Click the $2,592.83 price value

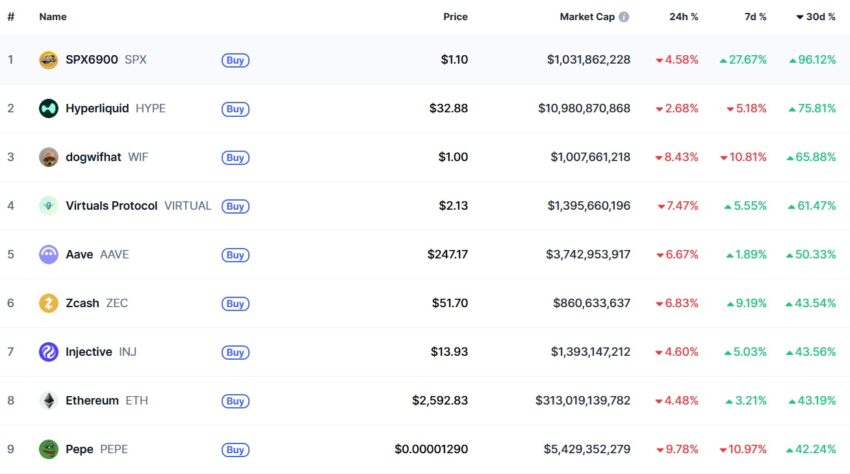click(x=440, y=401)
